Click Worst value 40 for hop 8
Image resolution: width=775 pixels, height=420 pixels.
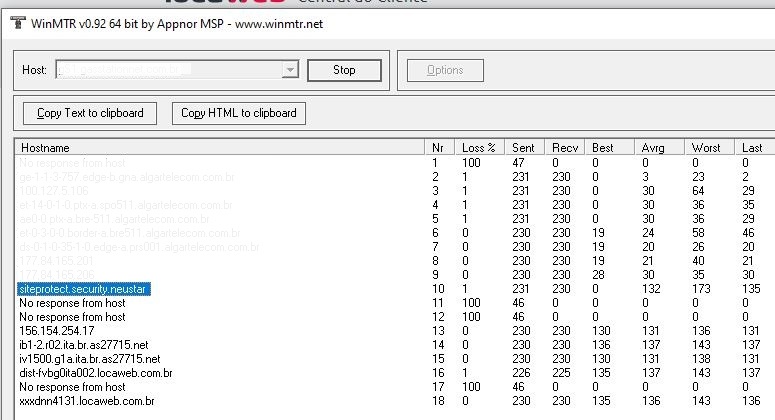click(698, 261)
